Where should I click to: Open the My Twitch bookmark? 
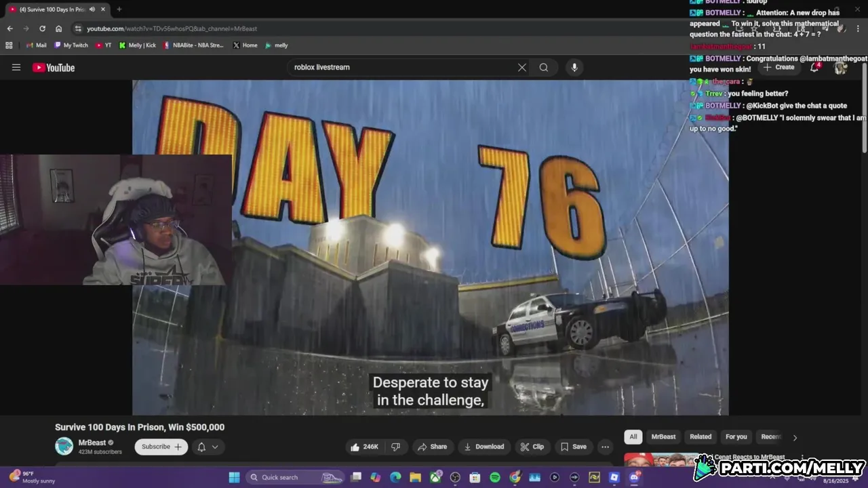(x=71, y=45)
